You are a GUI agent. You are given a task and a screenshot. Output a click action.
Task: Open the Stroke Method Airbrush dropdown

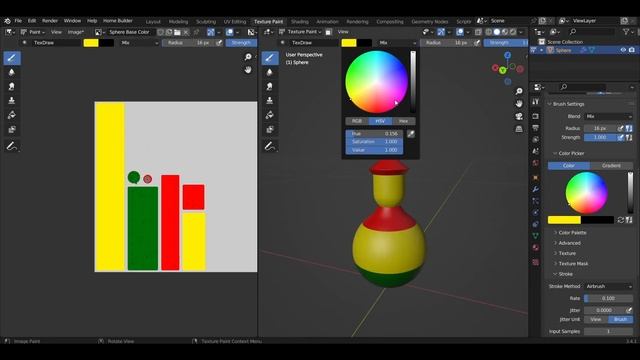pyautogui.click(x=609, y=287)
